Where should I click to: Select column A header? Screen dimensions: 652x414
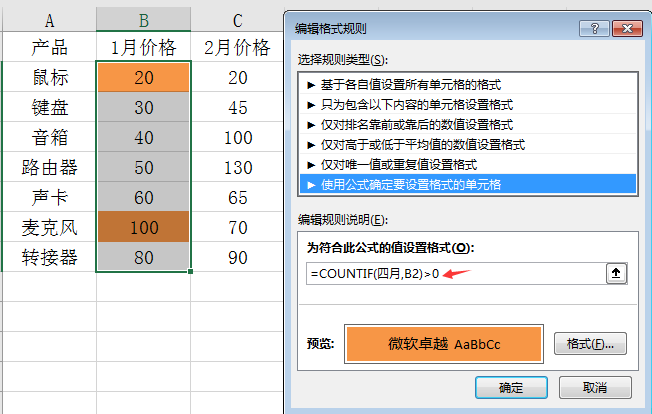pos(49,20)
